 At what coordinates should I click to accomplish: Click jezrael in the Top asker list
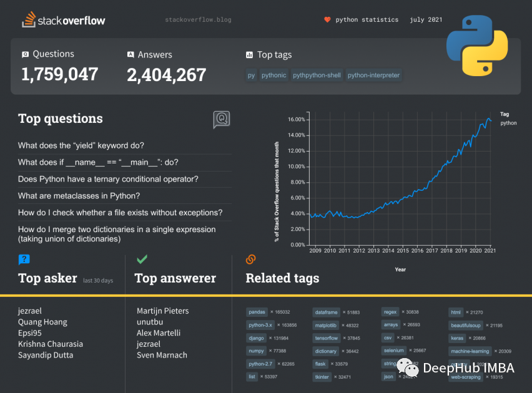click(x=31, y=310)
